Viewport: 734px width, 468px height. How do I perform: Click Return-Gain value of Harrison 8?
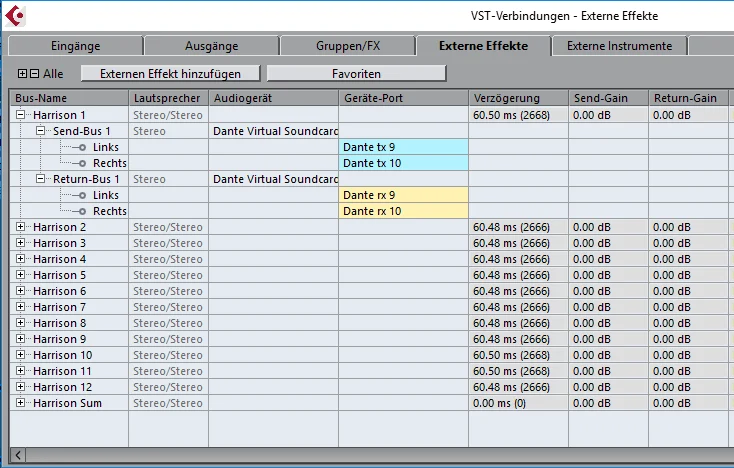(688, 323)
